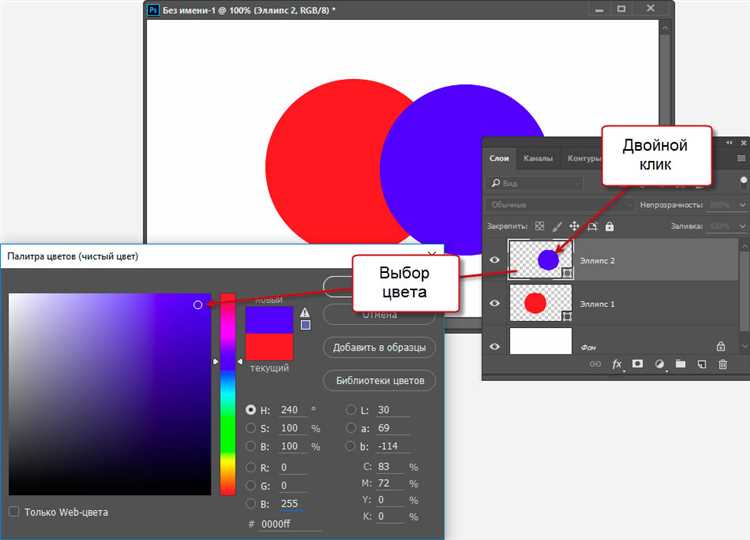Switch to the Контуры tab
Screen dimensions: 750x540
coord(584,158)
